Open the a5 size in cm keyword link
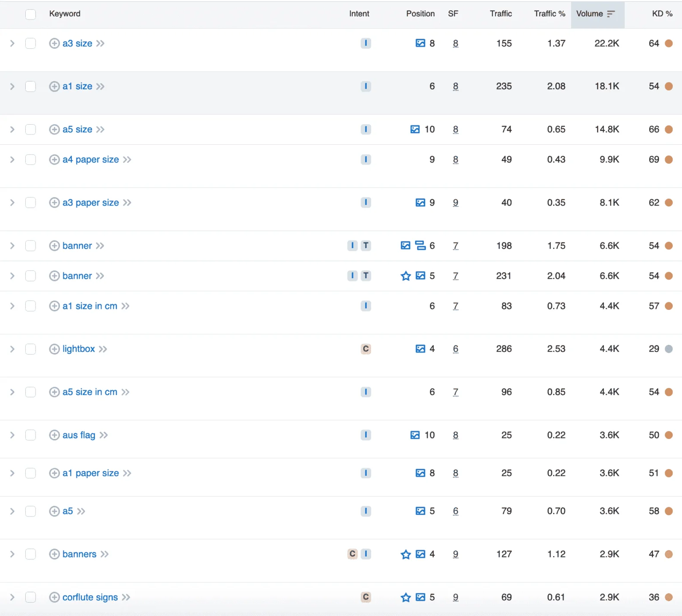 90,392
